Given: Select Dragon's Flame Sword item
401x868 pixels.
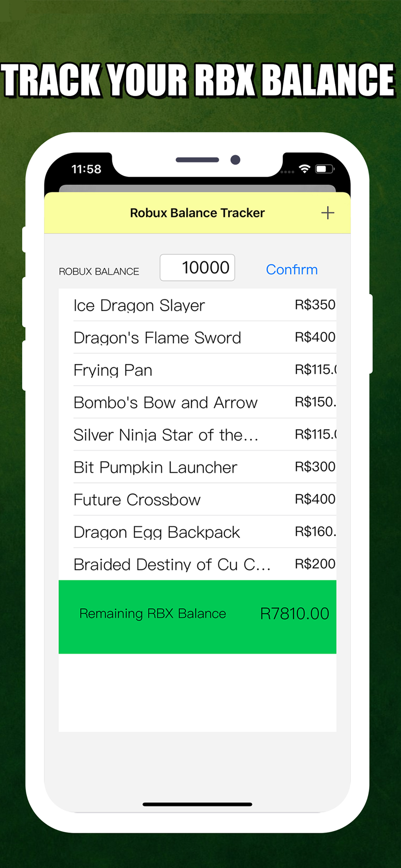Looking at the screenshot, I should (197, 338).
